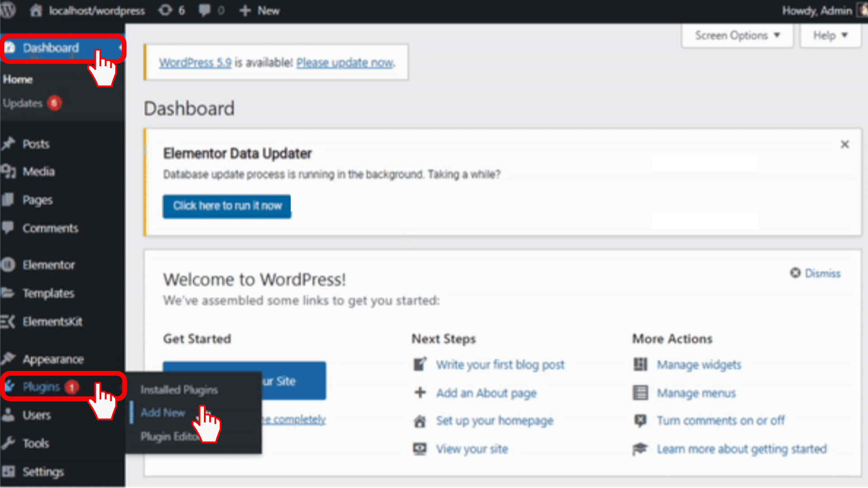Open the ElementsKit icon in sidebar

(8, 322)
